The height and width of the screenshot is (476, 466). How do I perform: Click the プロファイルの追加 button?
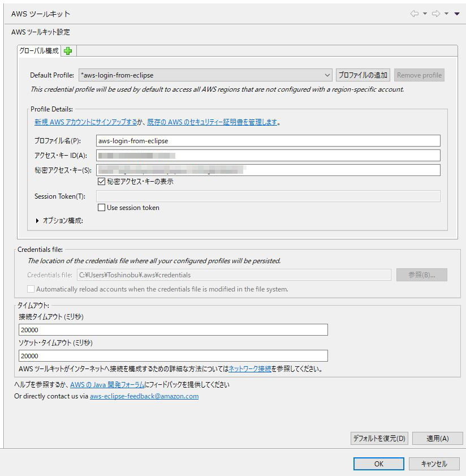(x=363, y=75)
